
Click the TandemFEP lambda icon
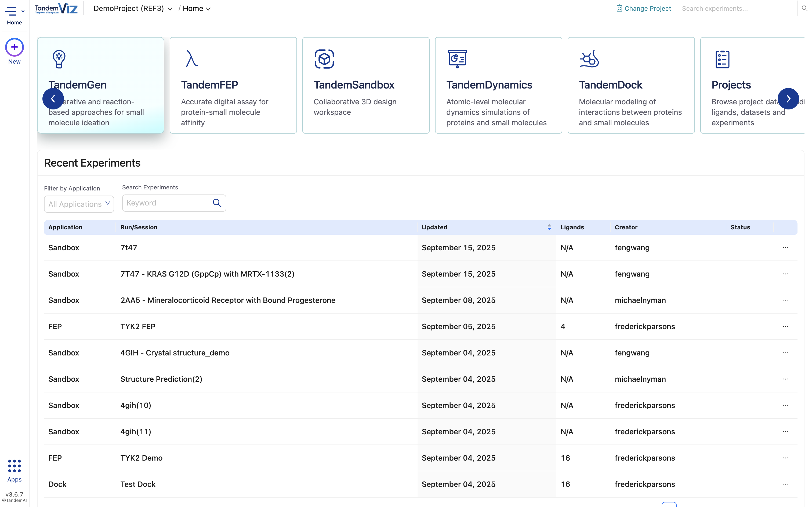click(x=192, y=59)
